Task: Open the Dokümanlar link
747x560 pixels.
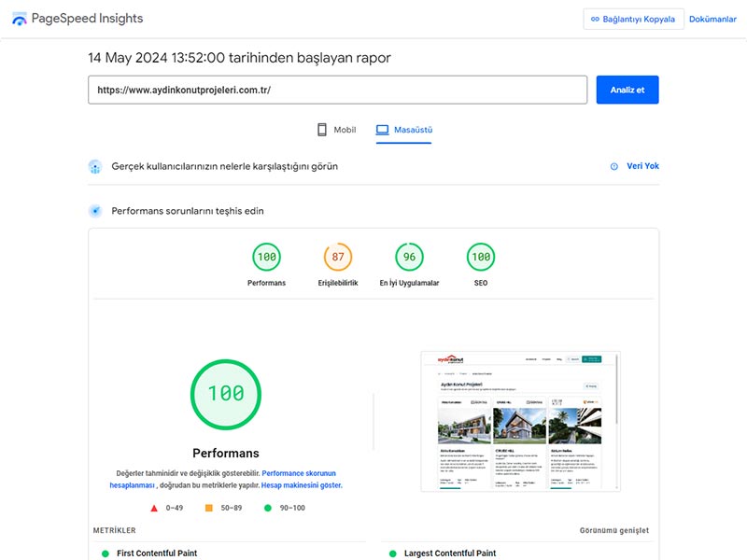Action: click(x=712, y=19)
